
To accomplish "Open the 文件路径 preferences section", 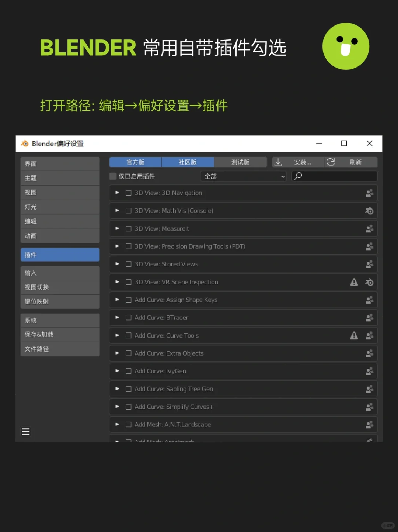I will pyautogui.click(x=60, y=349).
